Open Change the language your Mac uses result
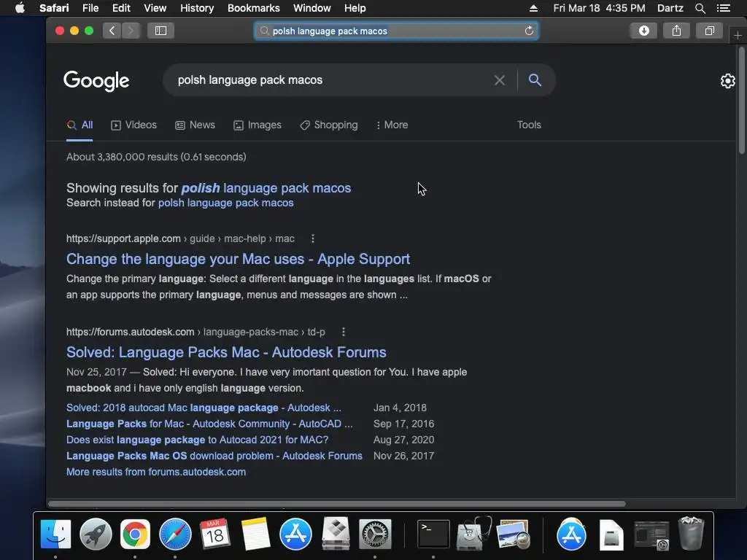Image resolution: width=747 pixels, height=560 pixels. [238, 259]
